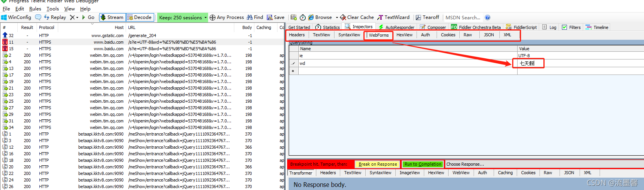Replay the selected sessions
The width and height of the screenshot is (644, 190).
click(x=55, y=17)
